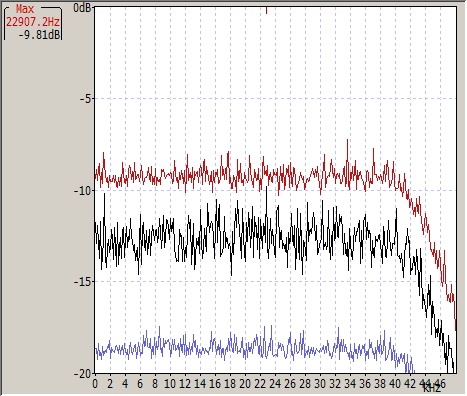467x396 pixels.
Task: Click the 0dB label on the level axis
Action: pyautogui.click(x=82, y=8)
